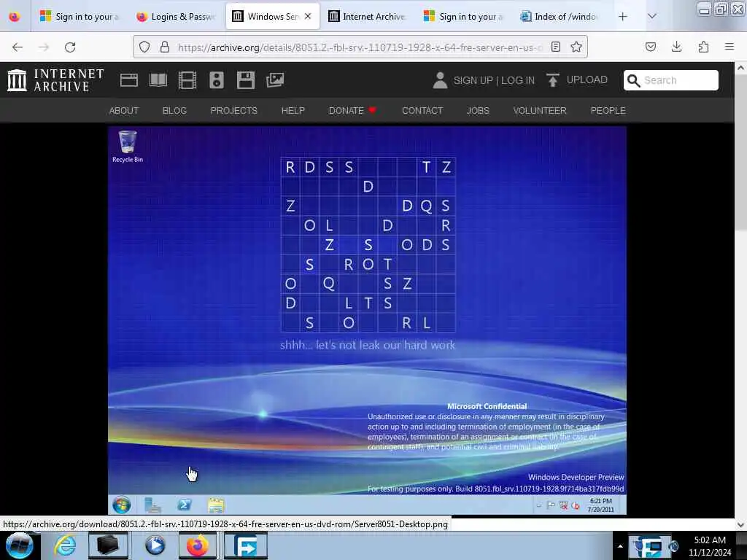Open the Firefox View pinned icon
The image size is (747, 560).
[x=15, y=17]
